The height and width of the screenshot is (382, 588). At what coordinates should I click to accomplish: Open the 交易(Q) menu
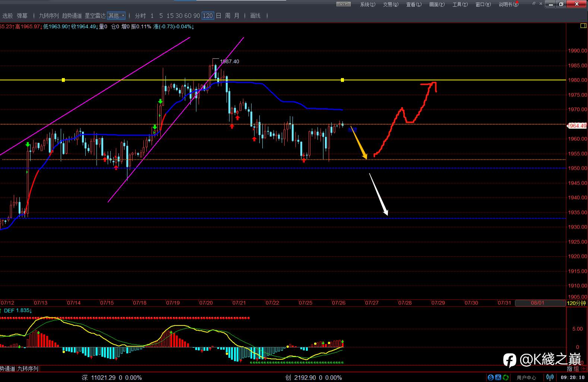point(391,4)
